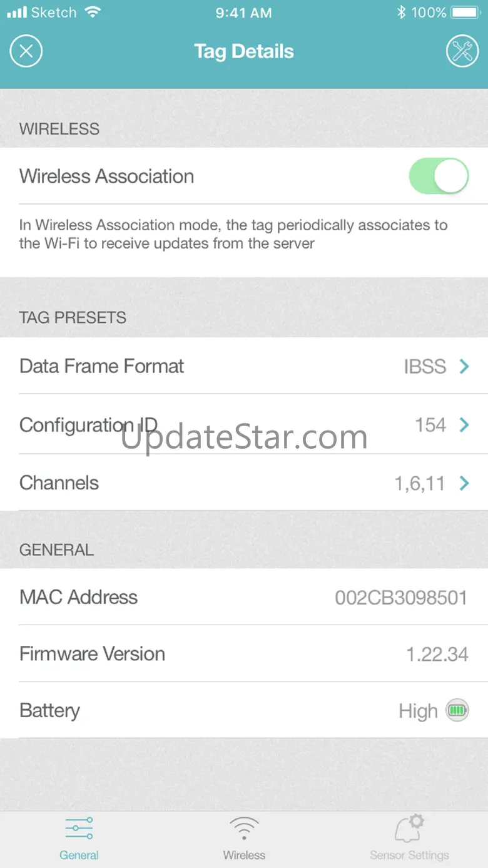Tap the 1,6,11 channels value

tap(420, 483)
